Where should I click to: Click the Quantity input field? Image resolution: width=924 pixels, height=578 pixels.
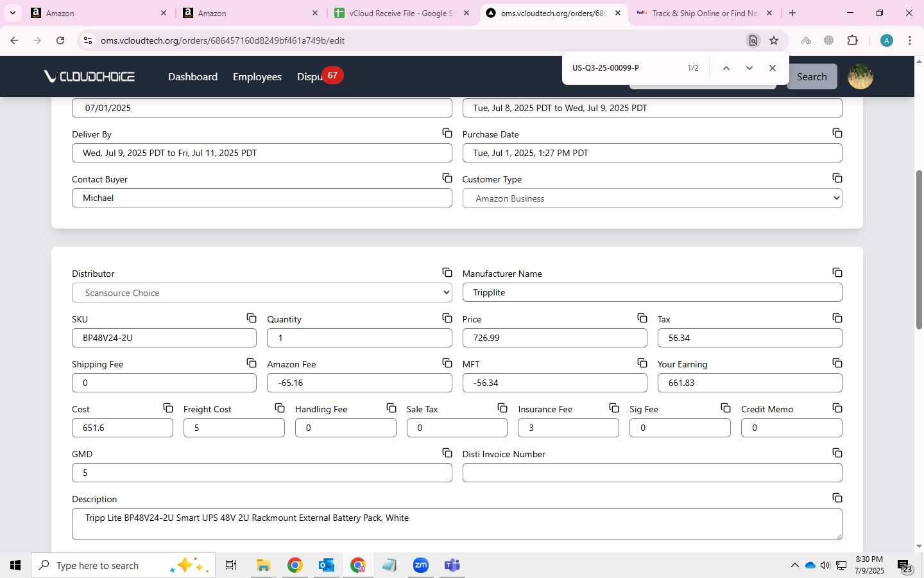point(359,338)
